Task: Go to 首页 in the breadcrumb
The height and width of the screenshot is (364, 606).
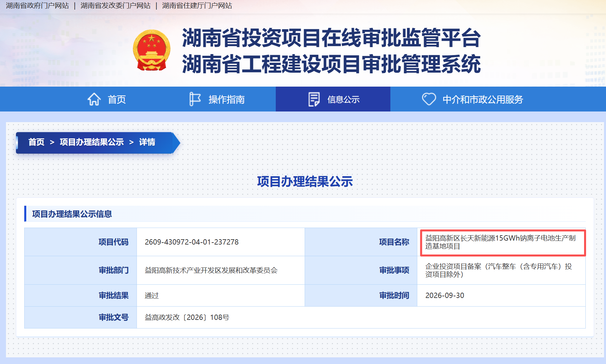Action: coord(36,142)
